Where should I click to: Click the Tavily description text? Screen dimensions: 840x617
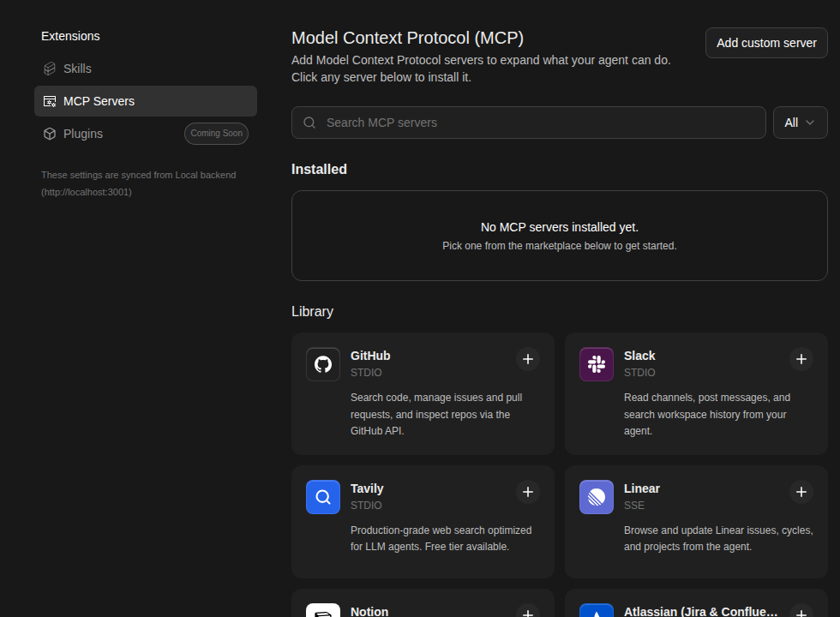[x=441, y=538]
